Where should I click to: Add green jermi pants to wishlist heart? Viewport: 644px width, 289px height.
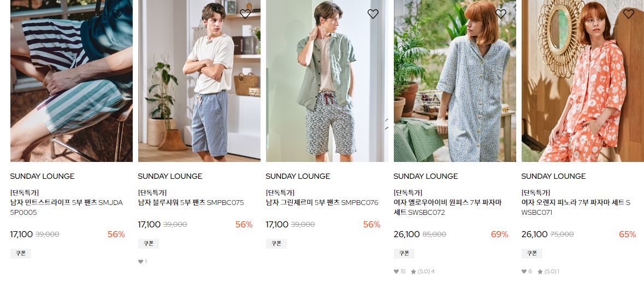pos(373,14)
